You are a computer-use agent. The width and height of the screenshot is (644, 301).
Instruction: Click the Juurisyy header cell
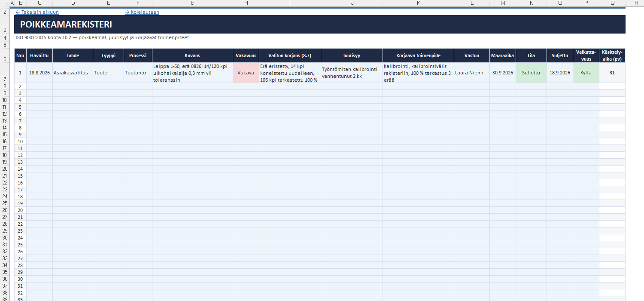pos(352,55)
